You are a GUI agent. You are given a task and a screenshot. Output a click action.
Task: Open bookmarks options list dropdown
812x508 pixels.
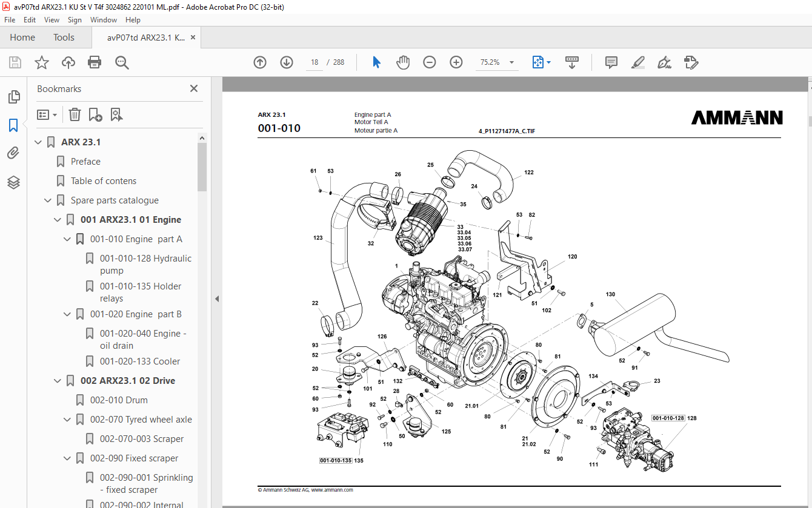(47, 114)
